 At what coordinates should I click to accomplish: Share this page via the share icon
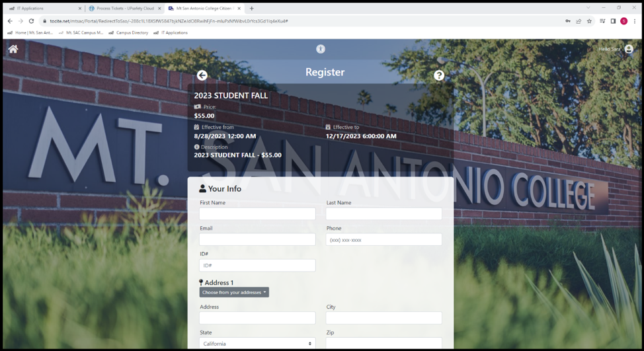[579, 21]
